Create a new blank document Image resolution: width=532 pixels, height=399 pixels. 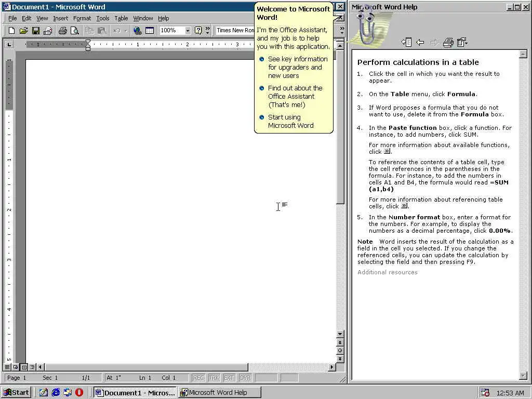coord(11,31)
